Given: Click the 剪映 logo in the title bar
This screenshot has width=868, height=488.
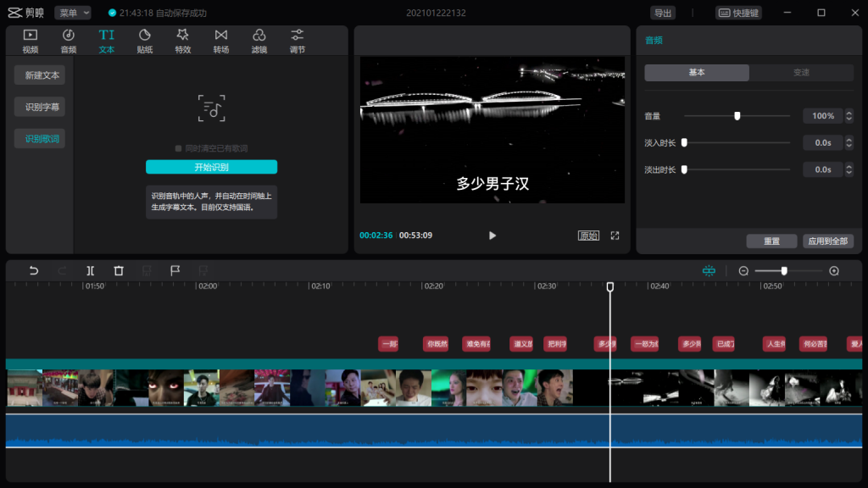Looking at the screenshot, I should pyautogui.click(x=26, y=13).
